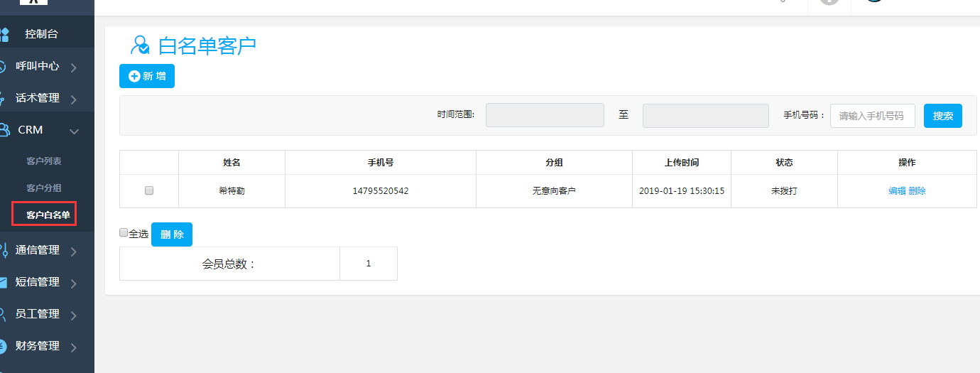Open 客户列表 in the CRM submenu

[44, 161]
